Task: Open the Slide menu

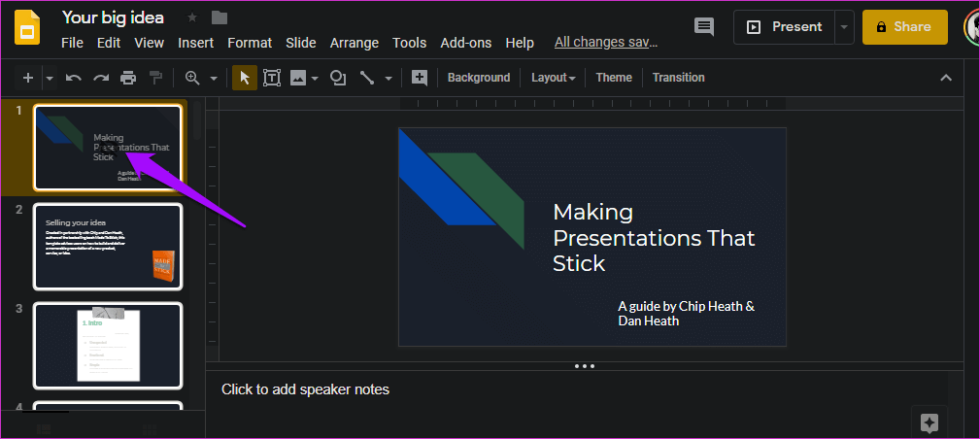Action: (301, 43)
